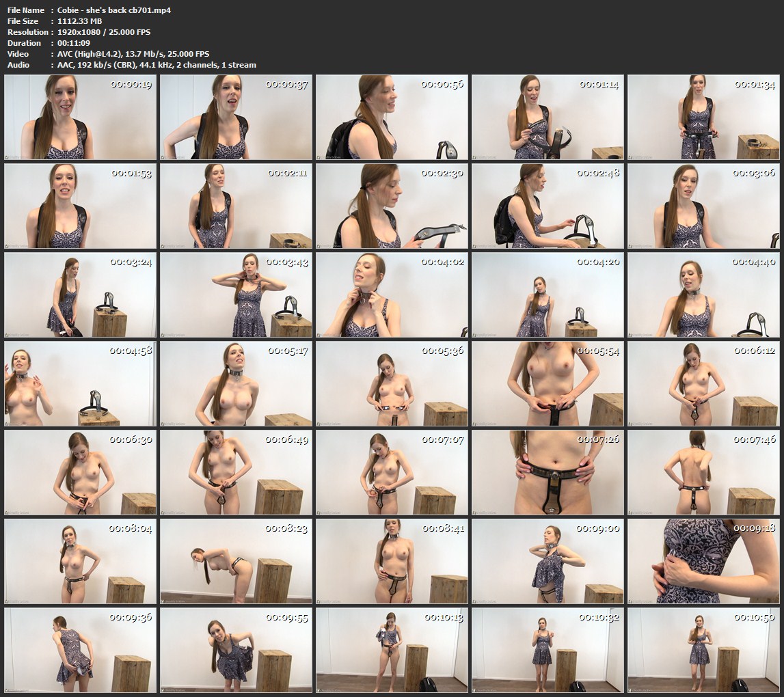The height and width of the screenshot is (697, 784).
Task: Select the 00:03:24 thumbnail
Action: 80,295
